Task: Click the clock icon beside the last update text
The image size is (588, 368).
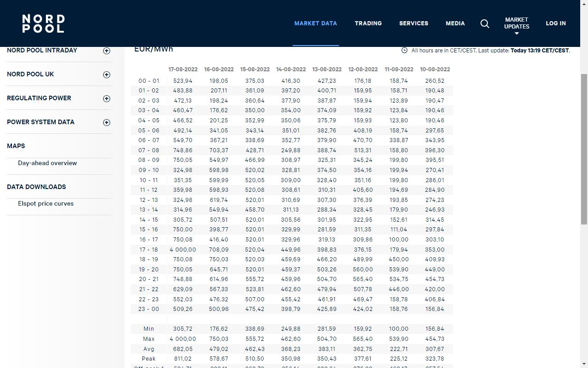Action: point(404,50)
